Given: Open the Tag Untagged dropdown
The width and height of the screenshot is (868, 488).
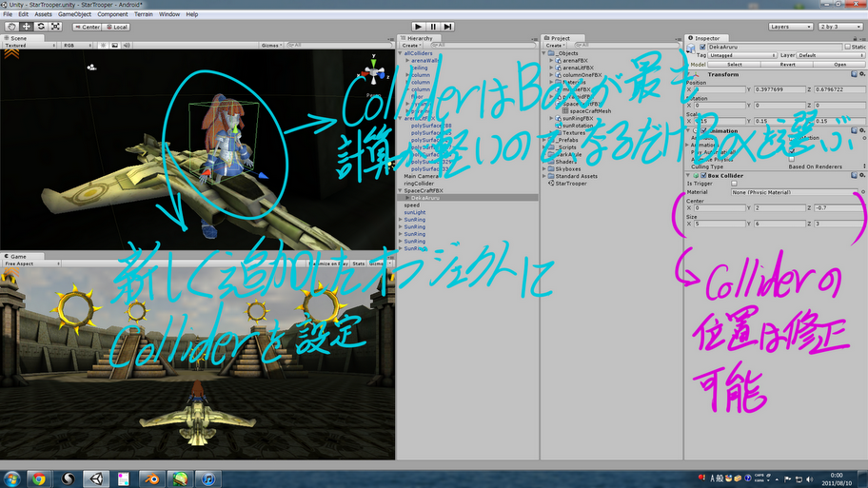Looking at the screenshot, I should point(742,55).
